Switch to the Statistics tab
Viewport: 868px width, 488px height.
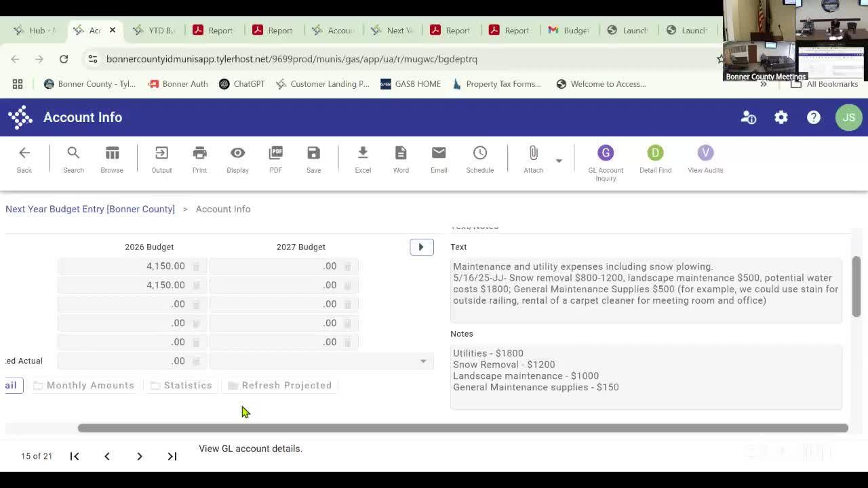(181, 386)
